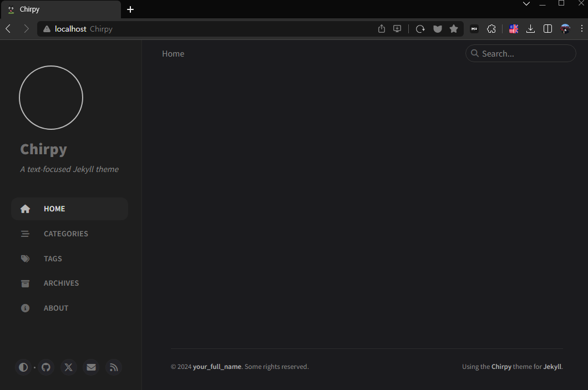Reload the current page
588x390 pixels.
point(420,28)
